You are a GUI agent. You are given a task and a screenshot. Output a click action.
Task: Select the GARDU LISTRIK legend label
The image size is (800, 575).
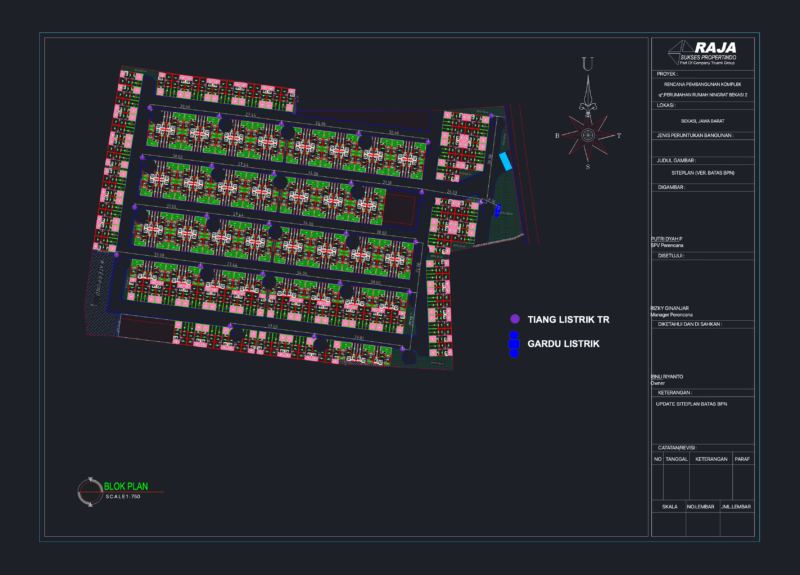[563, 344]
